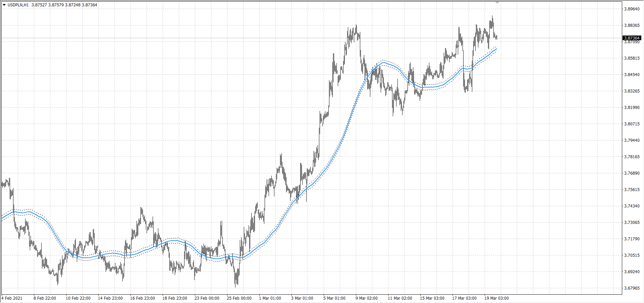This screenshot has width=644, height=303.
Task: Click the gray chart shift marker triangle
Action: coord(497,2)
